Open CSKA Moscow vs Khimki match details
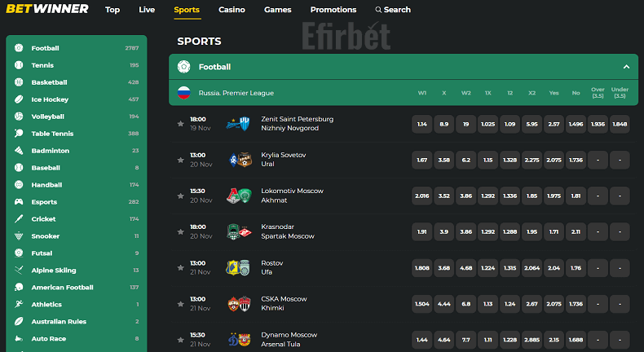This screenshot has width=644, height=352. (285, 304)
